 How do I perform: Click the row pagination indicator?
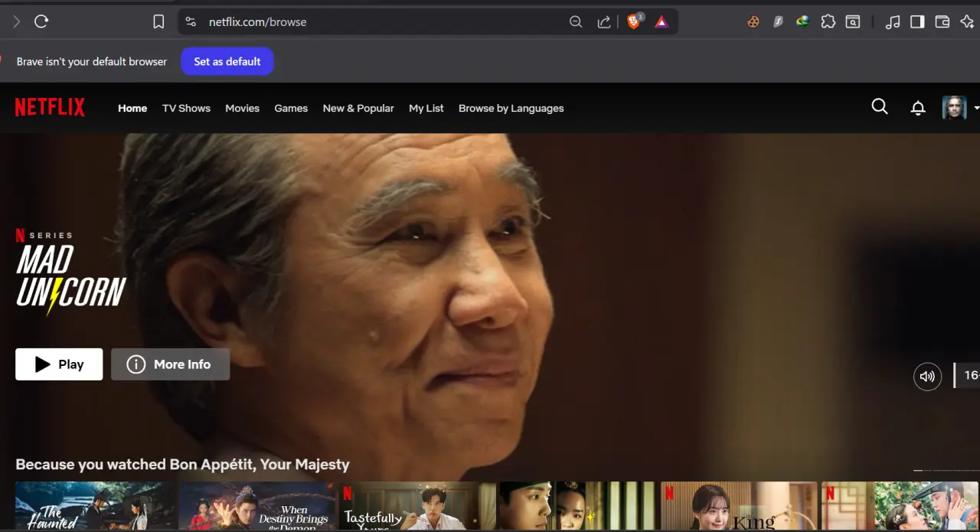click(x=946, y=470)
